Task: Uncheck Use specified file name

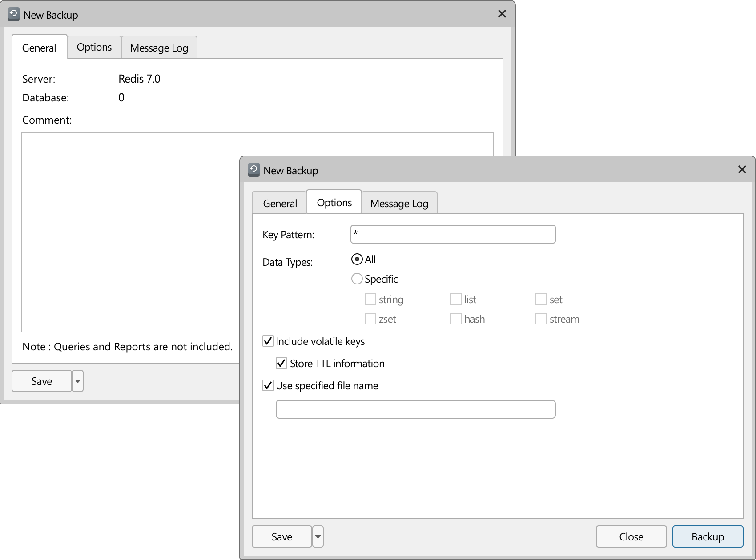Action: [x=268, y=385]
